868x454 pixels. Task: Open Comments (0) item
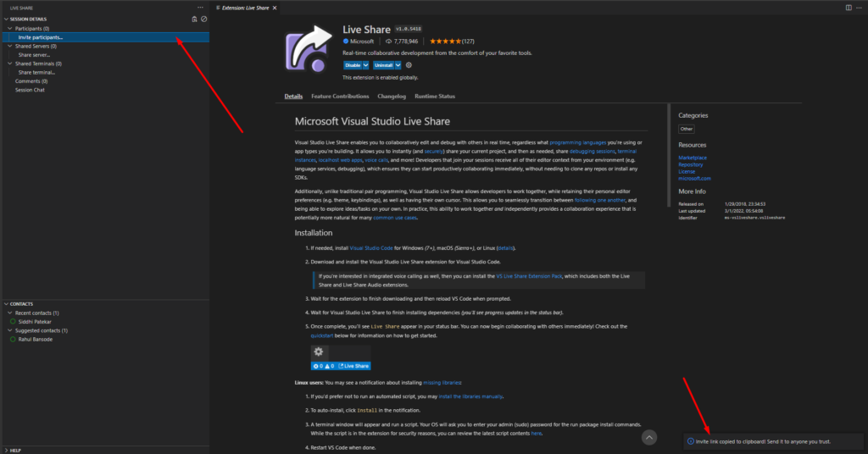tap(31, 81)
